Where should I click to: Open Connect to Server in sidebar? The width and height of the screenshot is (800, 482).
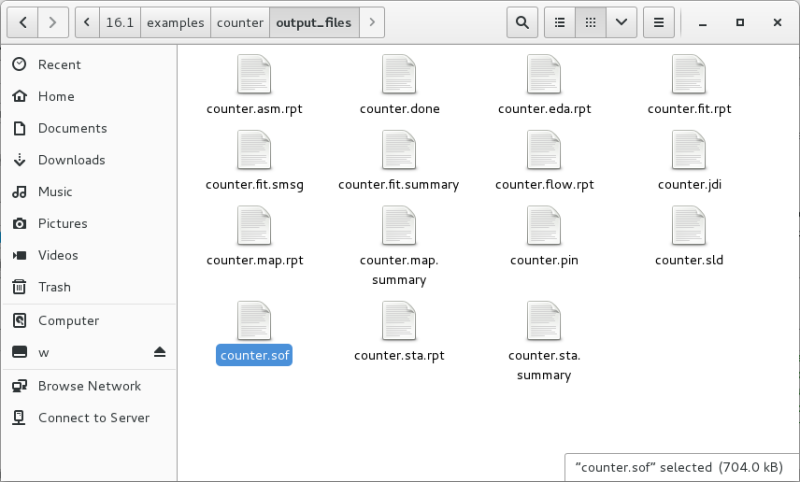coord(89,418)
